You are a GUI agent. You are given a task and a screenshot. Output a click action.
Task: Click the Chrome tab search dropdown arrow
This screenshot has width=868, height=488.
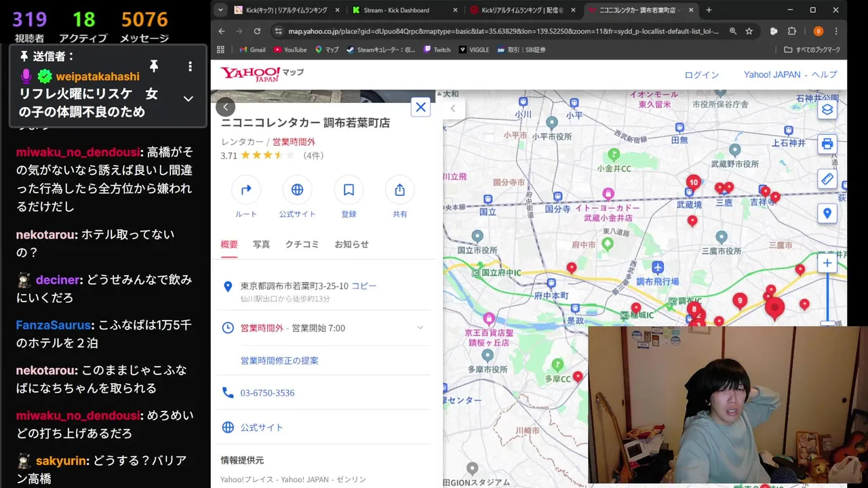point(220,10)
